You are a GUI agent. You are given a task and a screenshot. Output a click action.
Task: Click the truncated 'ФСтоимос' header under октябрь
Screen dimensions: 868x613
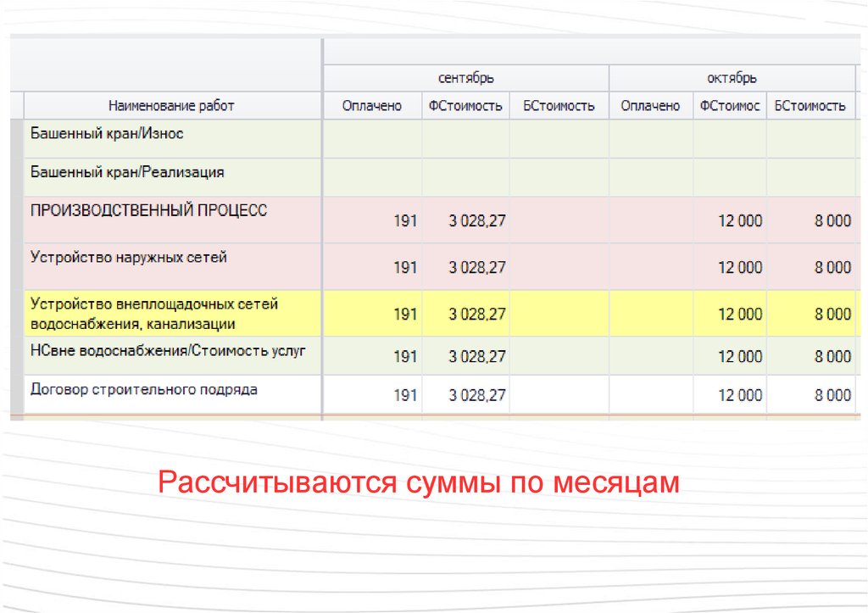(729, 106)
